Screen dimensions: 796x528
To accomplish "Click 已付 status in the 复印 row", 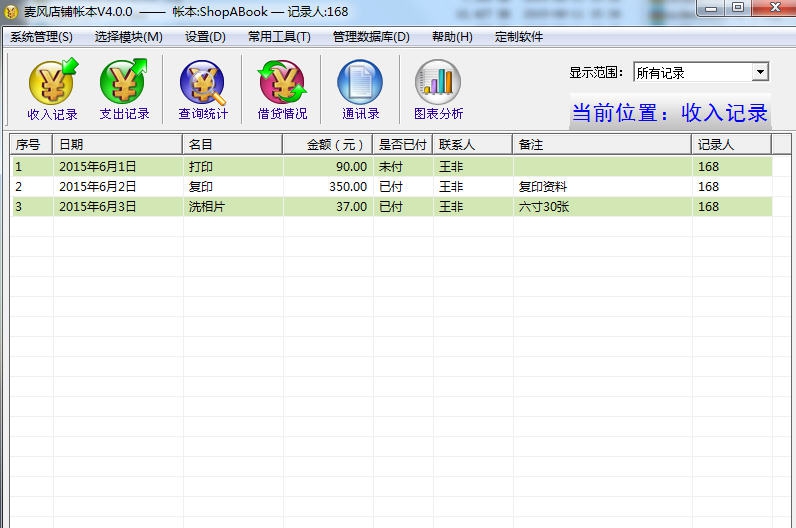I will (403, 187).
